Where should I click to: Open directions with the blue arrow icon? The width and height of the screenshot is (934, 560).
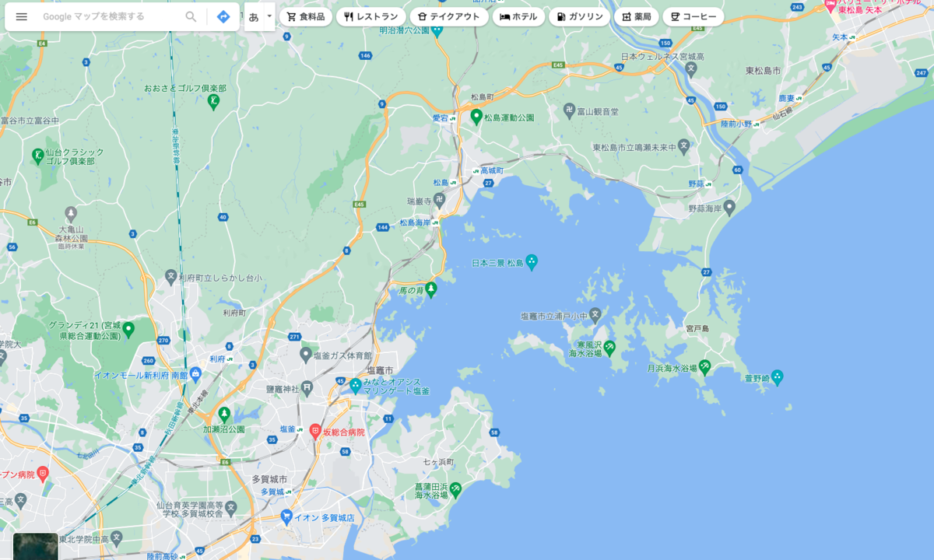[x=223, y=16]
